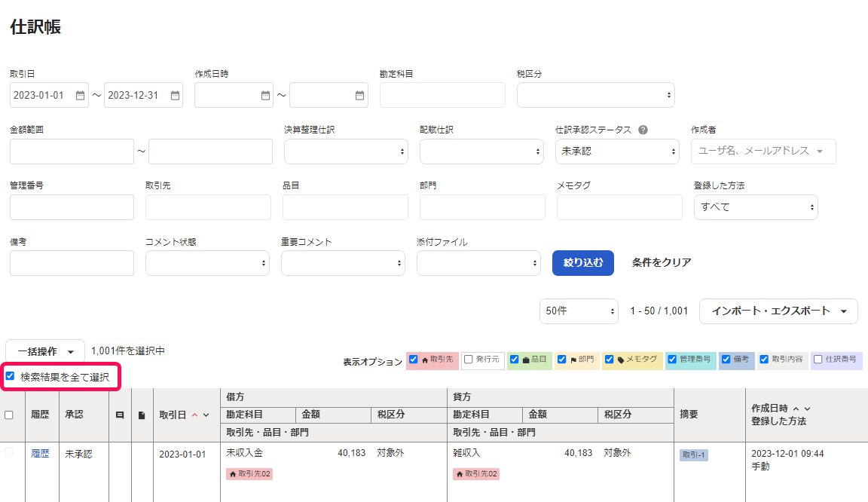Click the 管理番号 input field
Viewport: 868px width, 502px height.
72,207
